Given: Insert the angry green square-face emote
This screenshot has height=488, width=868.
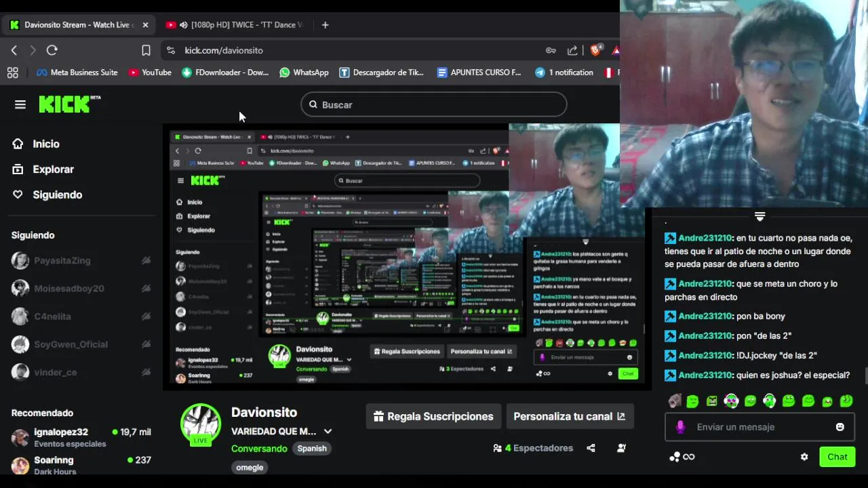Looking at the screenshot, I should pyautogui.click(x=711, y=401).
